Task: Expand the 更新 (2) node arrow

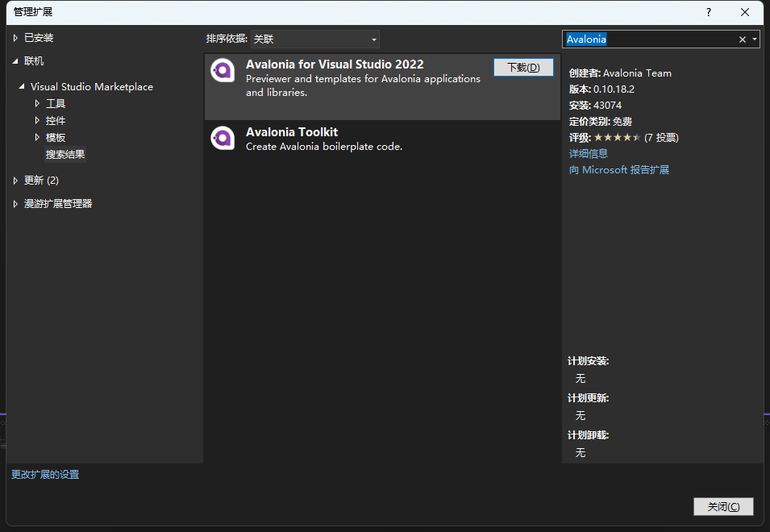Action: pyautogui.click(x=15, y=181)
